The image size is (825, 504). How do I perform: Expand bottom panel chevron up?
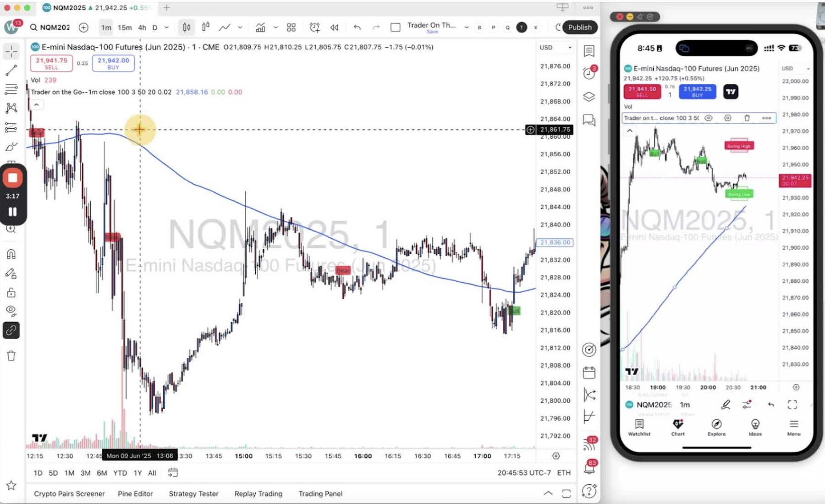coord(548,493)
